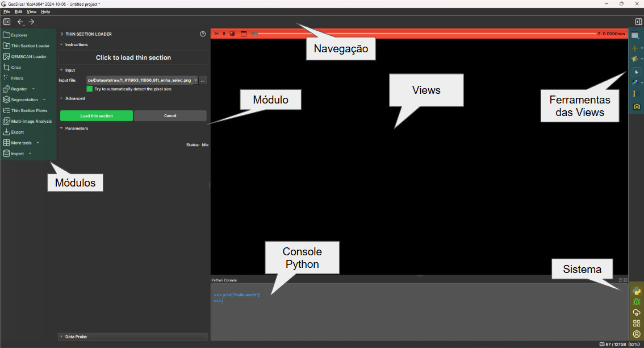
Task: Expand the Advanced section
Action: pos(74,98)
